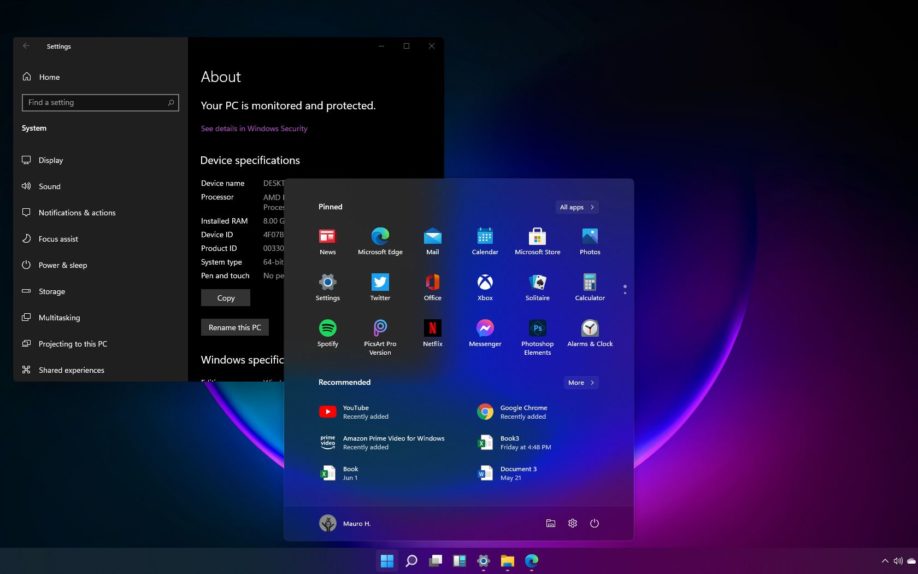Select Sound in Settings sidebar
The image size is (918, 574).
[41, 186]
